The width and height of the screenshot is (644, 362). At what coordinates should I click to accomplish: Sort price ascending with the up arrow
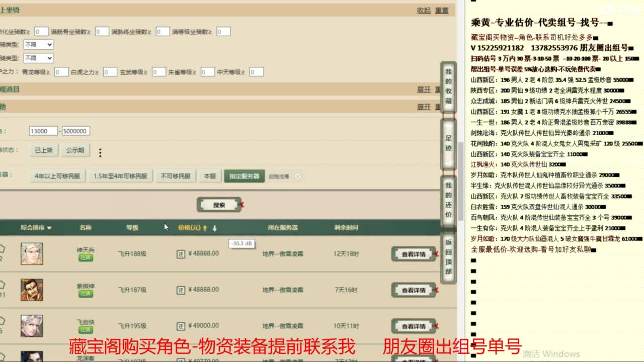(205, 228)
